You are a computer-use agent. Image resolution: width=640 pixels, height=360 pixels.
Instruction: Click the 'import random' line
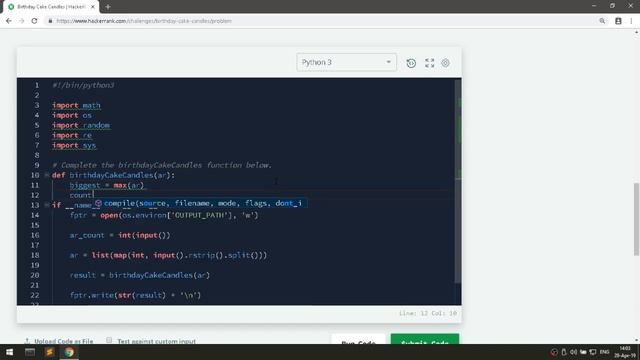[81, 125]
